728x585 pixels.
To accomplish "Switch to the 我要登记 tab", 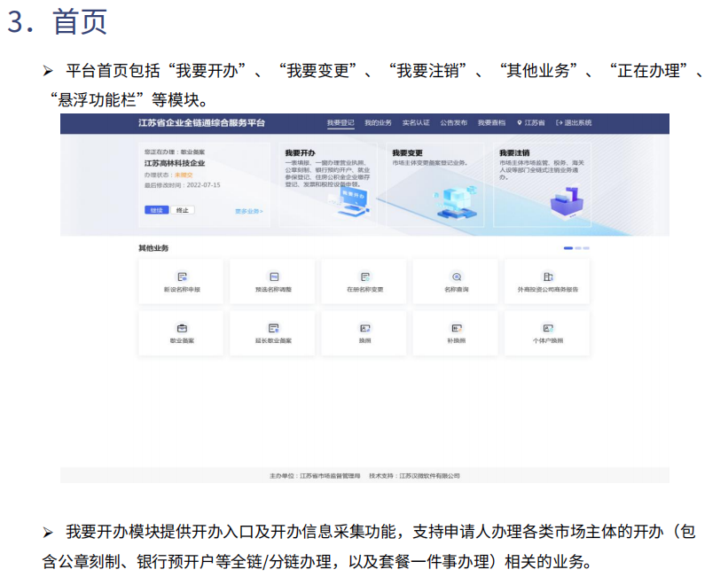I will [x=341, y=123].
